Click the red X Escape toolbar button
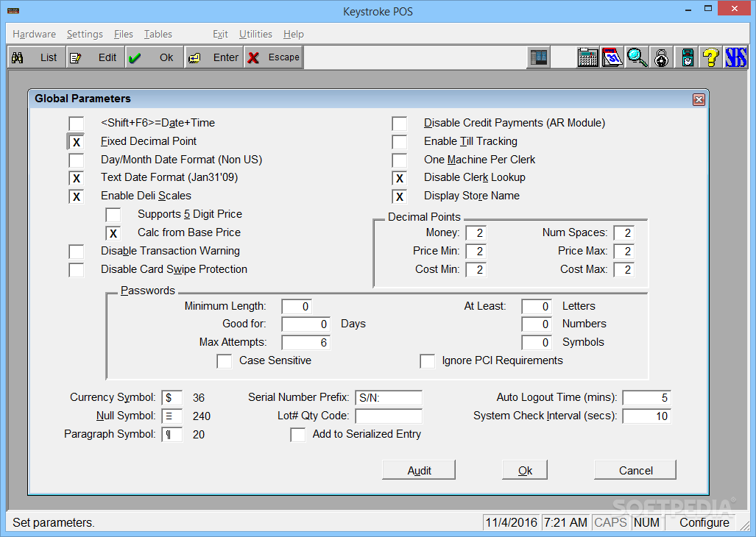 click(x=273, y=57)
